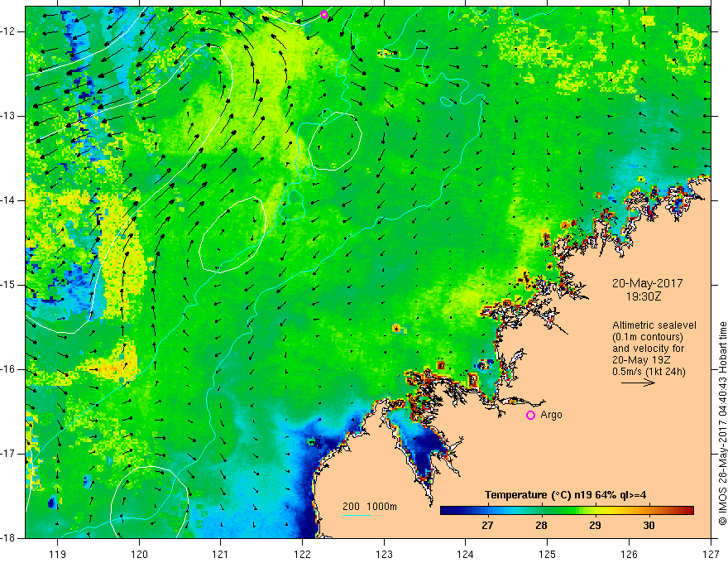Screen dimensions: 728x563
Task: Click the latitude axis label '-13'
Action: coord(9,116)
